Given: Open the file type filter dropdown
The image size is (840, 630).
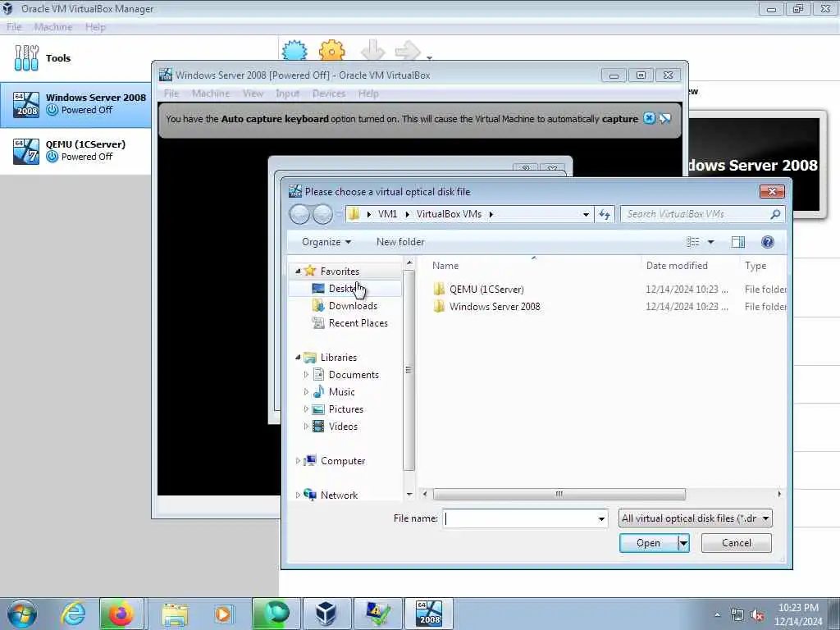Looking at the screenshot, I should 695,518.
